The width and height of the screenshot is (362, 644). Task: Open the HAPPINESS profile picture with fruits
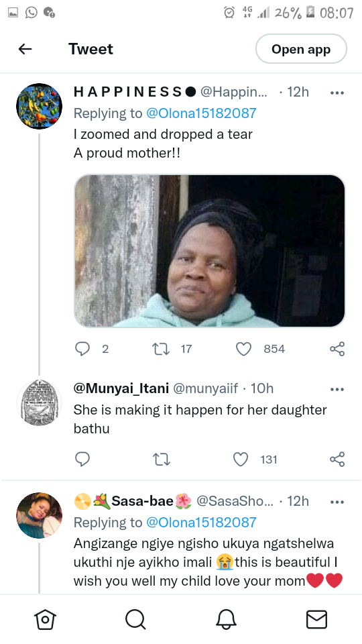point(39,107)
